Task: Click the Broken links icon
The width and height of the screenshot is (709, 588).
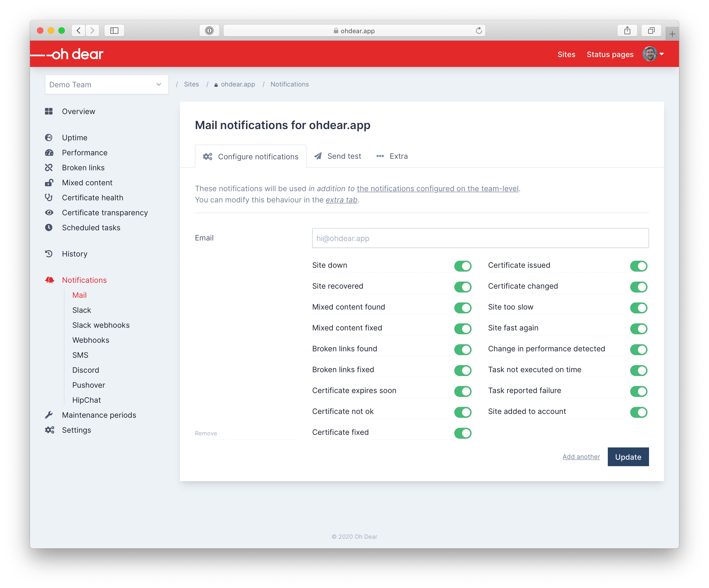Action: click(50, 168)
